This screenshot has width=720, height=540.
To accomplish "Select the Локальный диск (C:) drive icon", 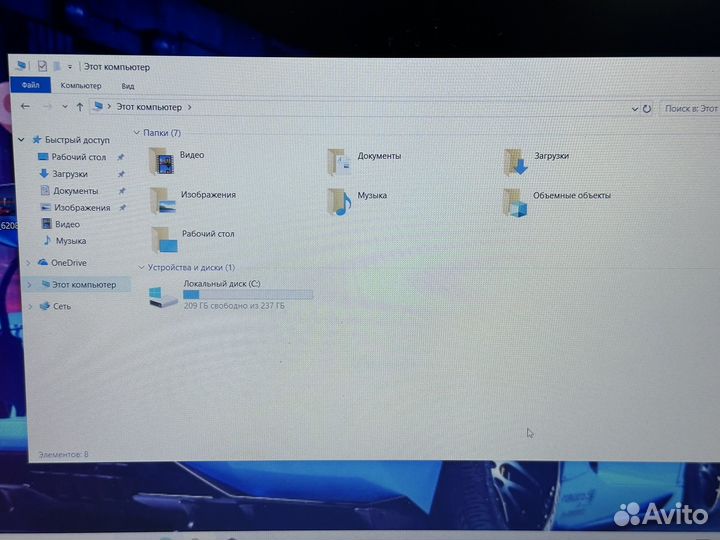I will (x=163, y=297).
